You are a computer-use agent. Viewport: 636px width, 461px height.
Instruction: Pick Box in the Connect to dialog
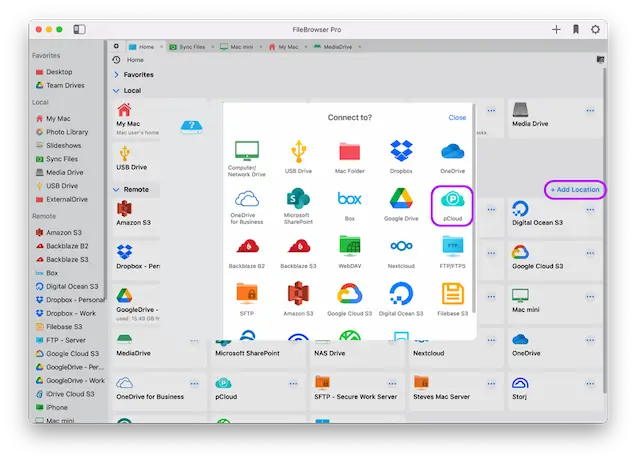tap(350, 206)
